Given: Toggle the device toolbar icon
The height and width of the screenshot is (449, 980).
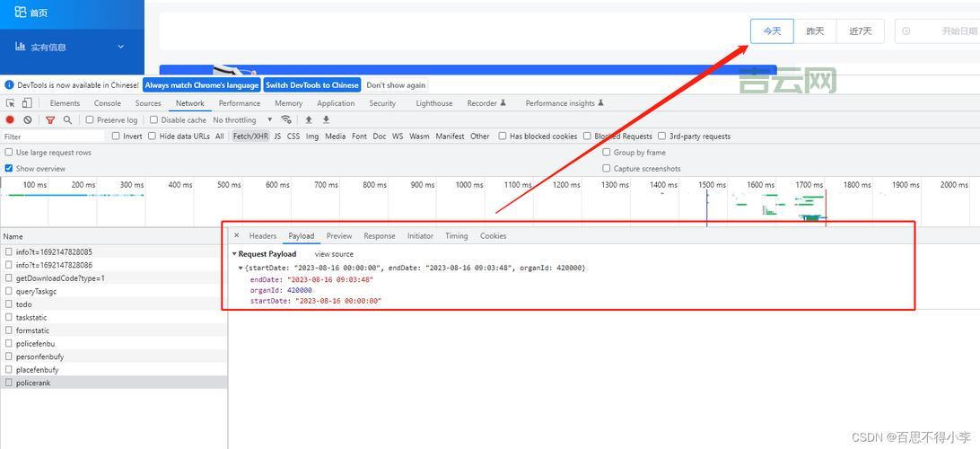Looking at the screenshot, I should 27,103.
